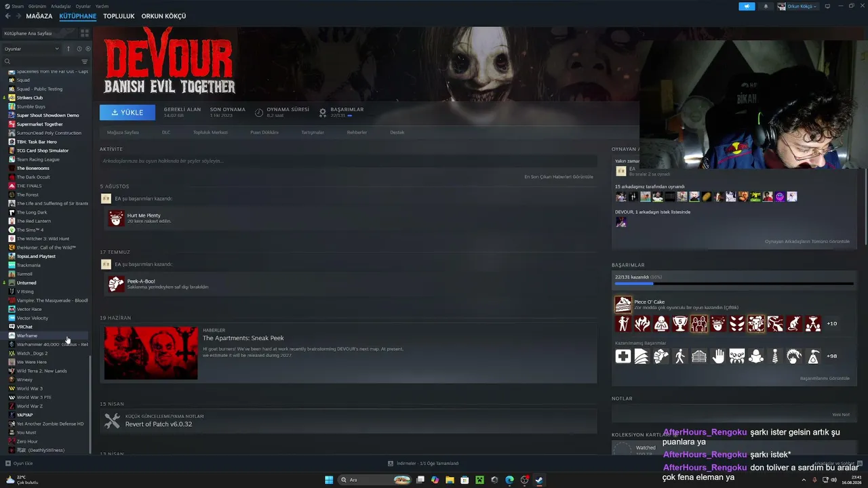Open the Puan Dükkânı tab
The width and height of the screenshot is (868, 488).
(x=264, y=132)
